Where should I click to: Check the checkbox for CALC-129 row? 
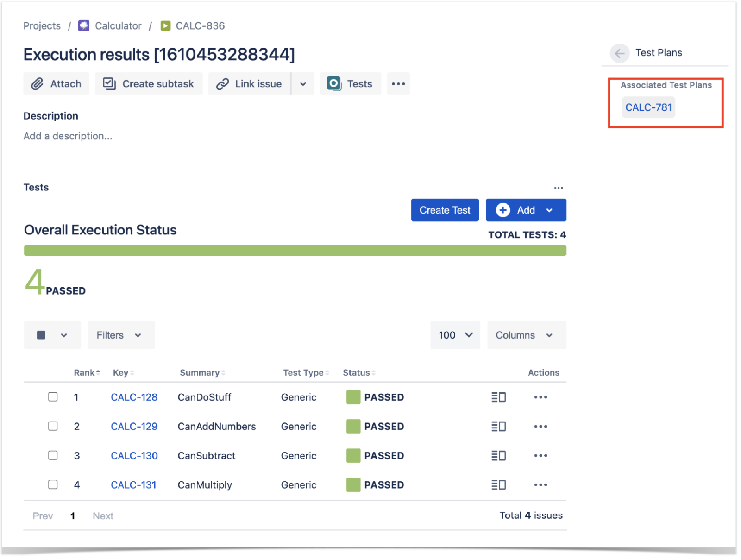(x=53, y=426)
